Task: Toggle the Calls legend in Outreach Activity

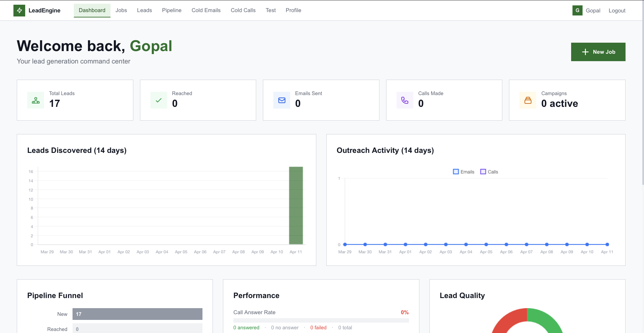Action: coord(489,171)
